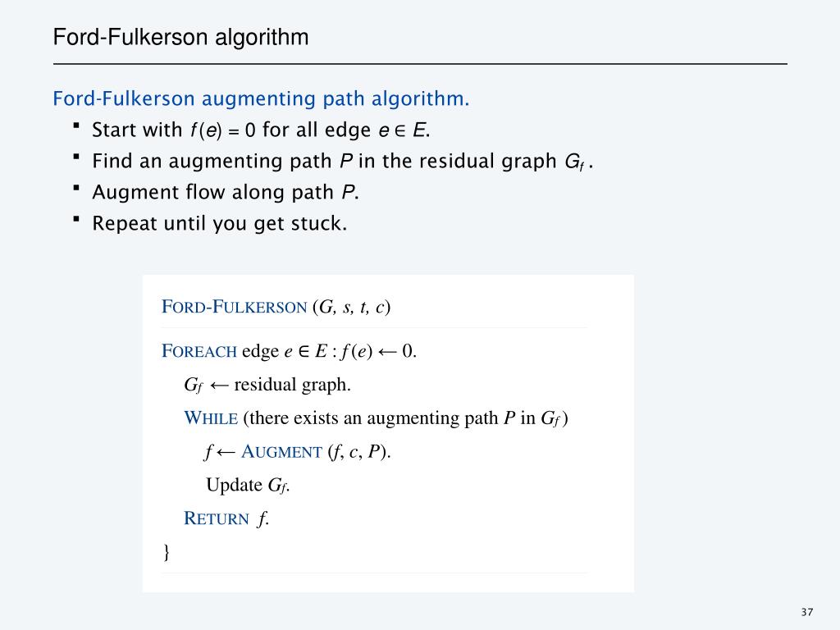Click the first bullet marker before Start with
Screen dimensions: 840x630
pos(76,126)
